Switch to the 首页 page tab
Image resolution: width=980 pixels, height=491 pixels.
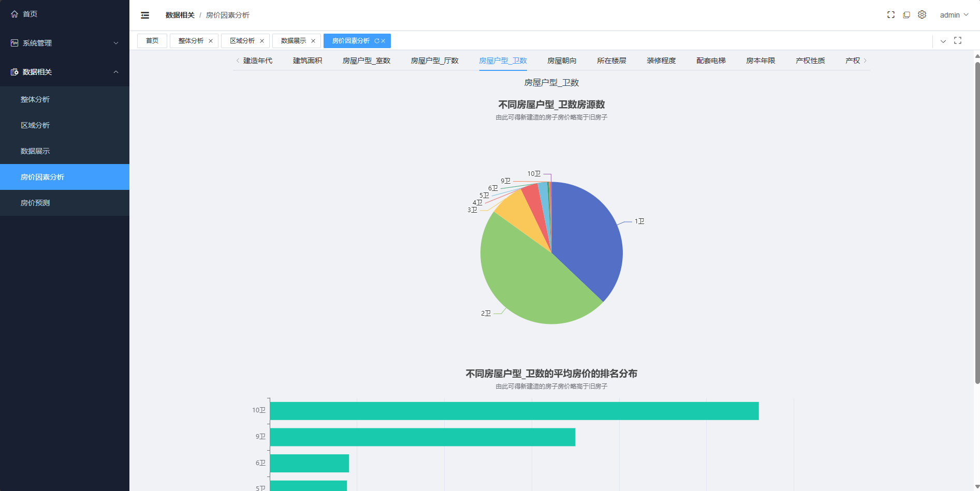tap(152, 41)
